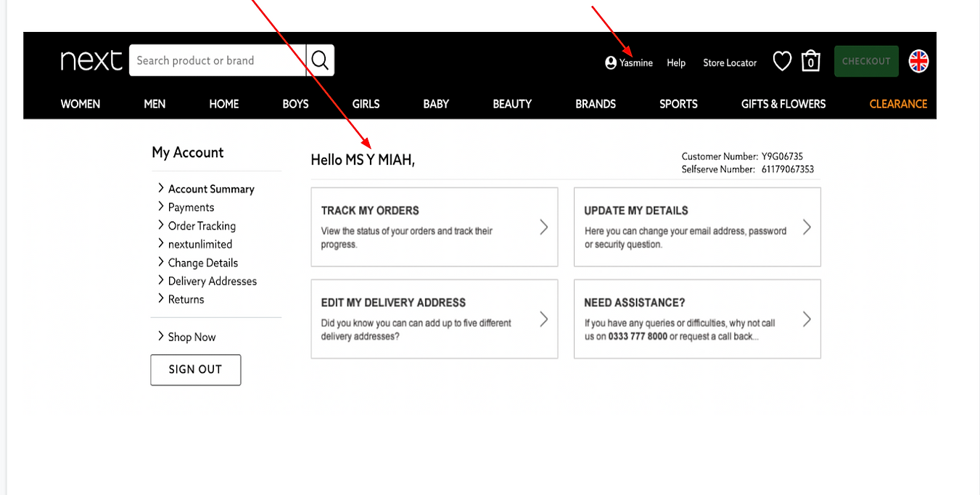Screen dimensions: 980x495
Task: Open the WOMEN menu
Action: [x=81, y=104]
